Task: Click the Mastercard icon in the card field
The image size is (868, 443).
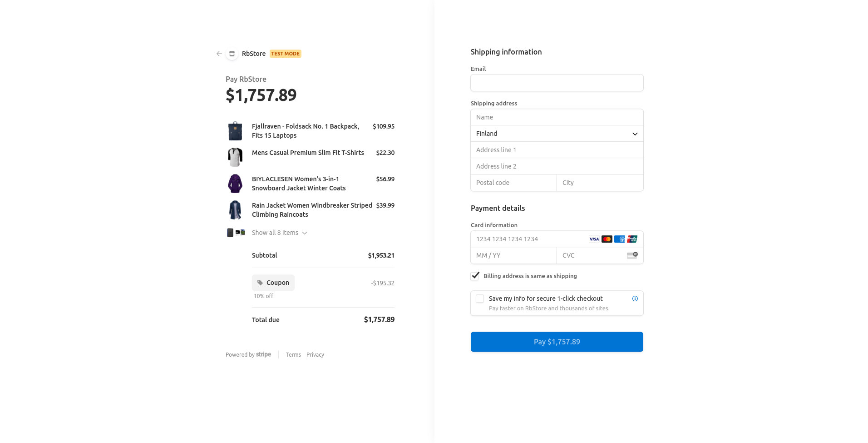Action: tap(607, 239)
